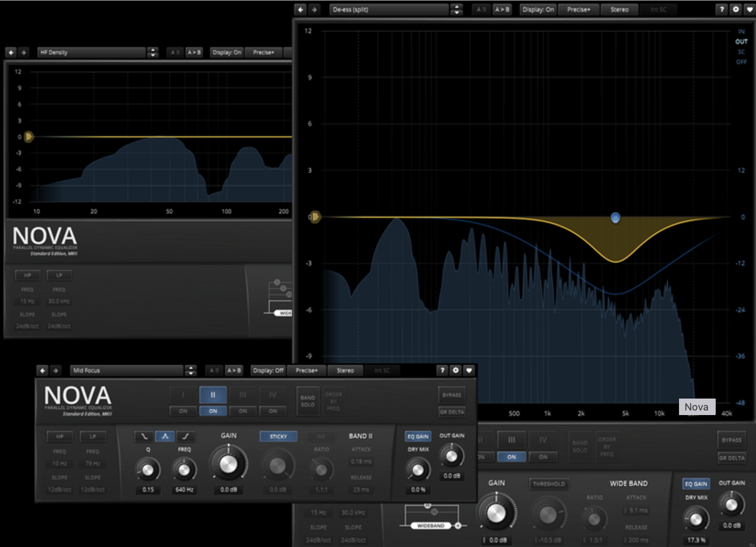Click the FREQ knob in Mid Focus
Screen dimensions: 756x547
click(184, 470)
